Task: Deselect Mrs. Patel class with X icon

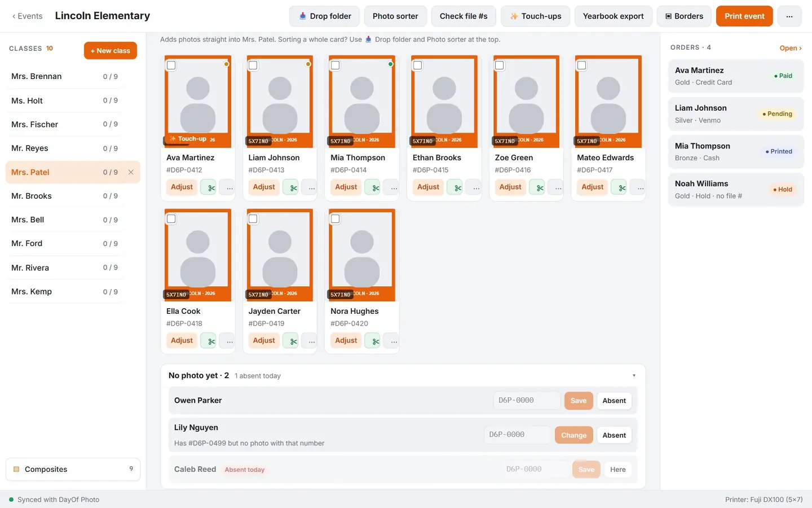Action: point(131,172)
